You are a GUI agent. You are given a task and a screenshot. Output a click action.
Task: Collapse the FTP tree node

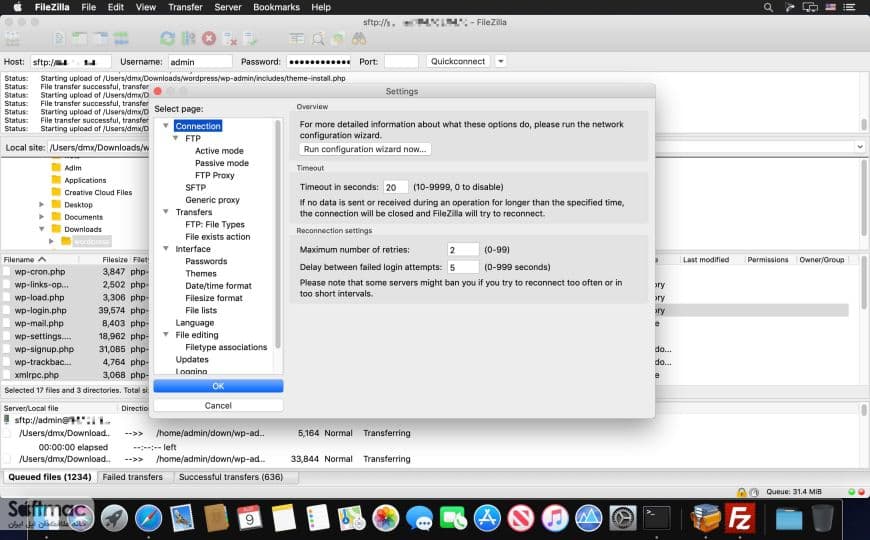pos(175,138)
